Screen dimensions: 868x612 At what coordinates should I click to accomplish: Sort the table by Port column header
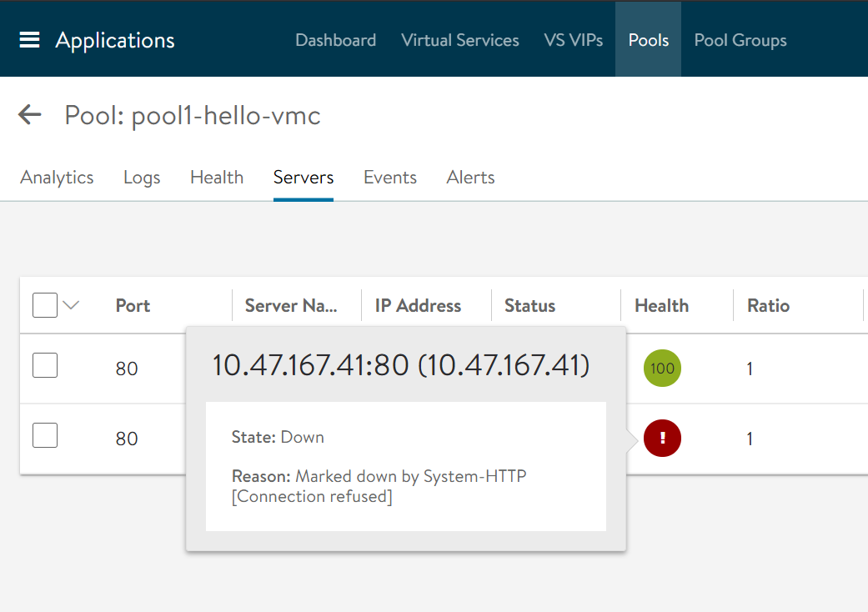click(133, 306)
